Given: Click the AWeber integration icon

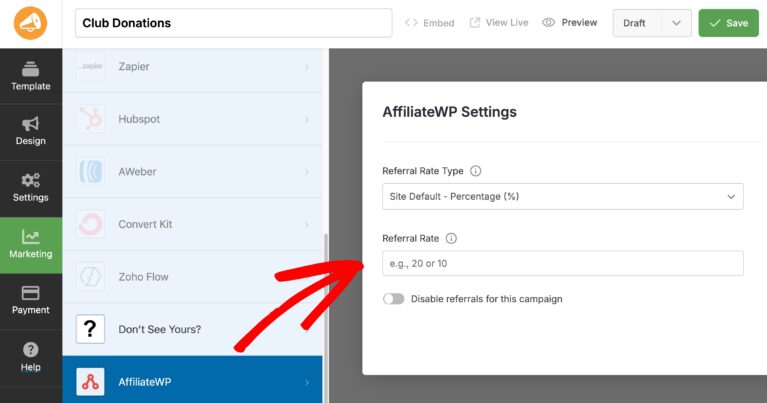Looking at the screenshot, I should tap(91, 172).
